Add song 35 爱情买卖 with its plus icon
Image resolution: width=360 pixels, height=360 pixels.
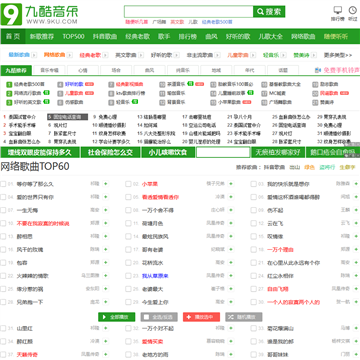pyautogui.click(x=231, y=342)
